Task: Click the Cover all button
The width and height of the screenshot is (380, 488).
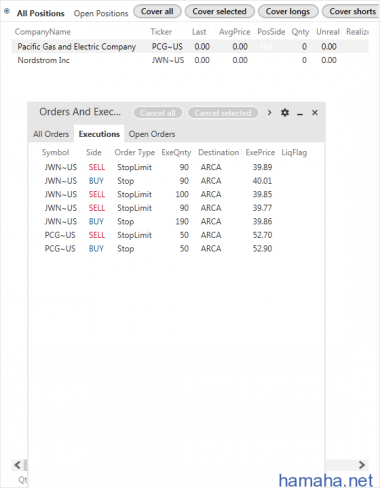Action: [x=157, y=12]
